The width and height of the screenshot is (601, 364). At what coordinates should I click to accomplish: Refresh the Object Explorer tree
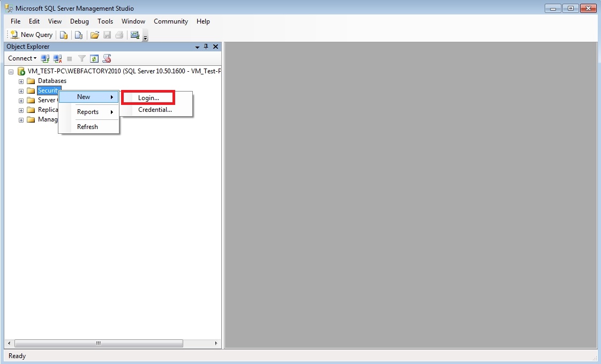coord(94,58)
